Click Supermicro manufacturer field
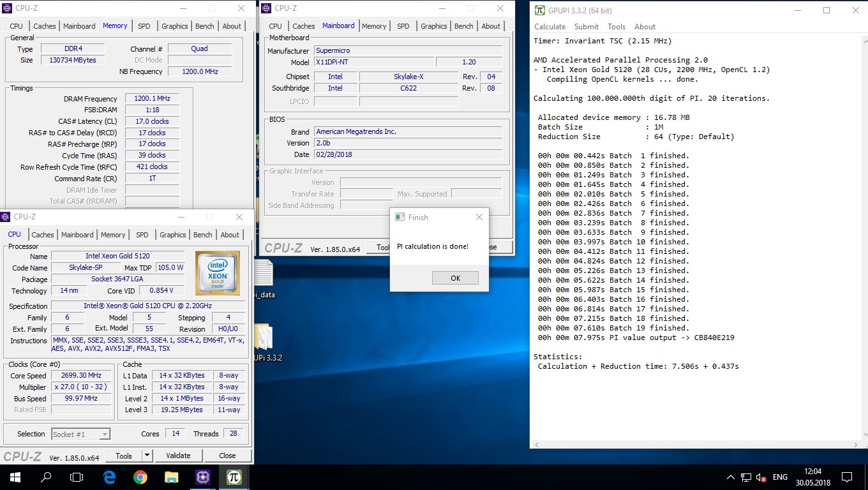This screenshot has height=490, width=868. (x=408, y=50)
